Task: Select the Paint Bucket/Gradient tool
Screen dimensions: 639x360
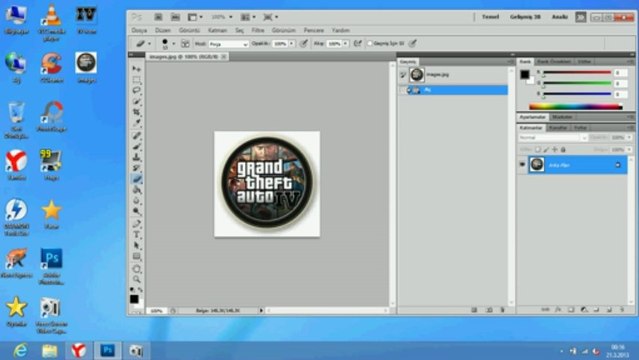Action: pyautogui.click(x=137, y=190)
